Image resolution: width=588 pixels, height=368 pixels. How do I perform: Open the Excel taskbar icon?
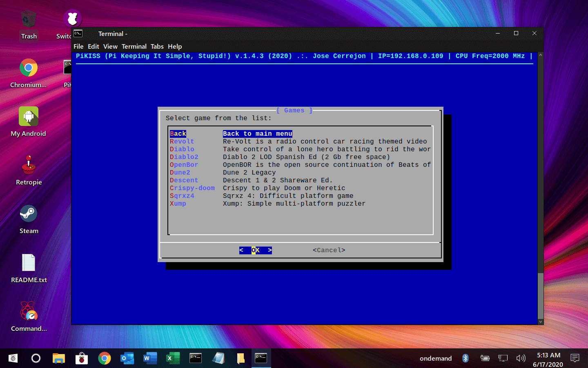click(173, 358)
